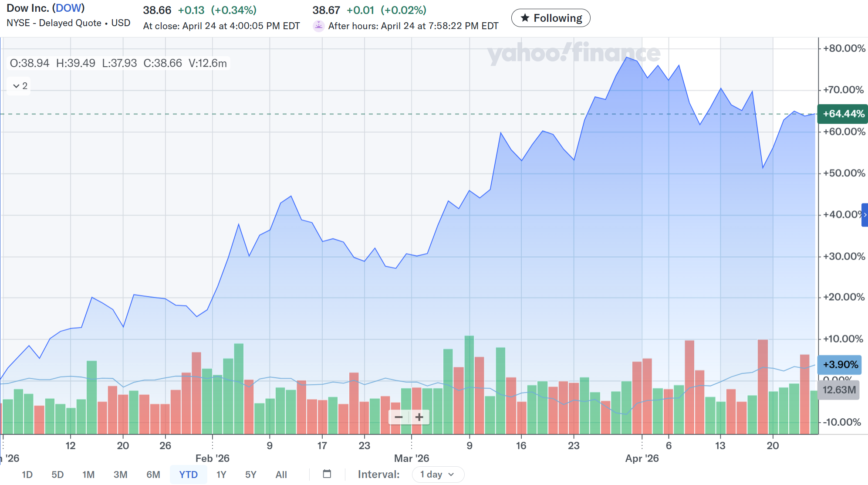This screenshot has height=485, width=868.
Task: Open the DOW ticker link
Action: [68, 8]
